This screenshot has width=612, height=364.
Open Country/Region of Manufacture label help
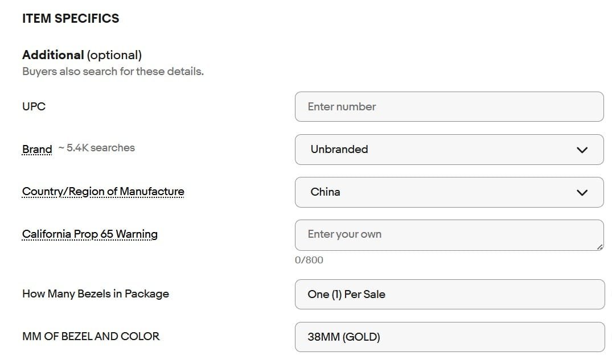[x=103, y=192]
